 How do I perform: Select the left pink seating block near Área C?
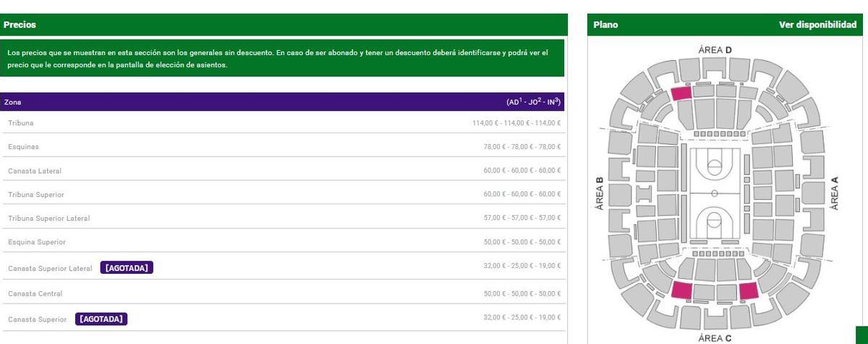click(x=681, y=290)
